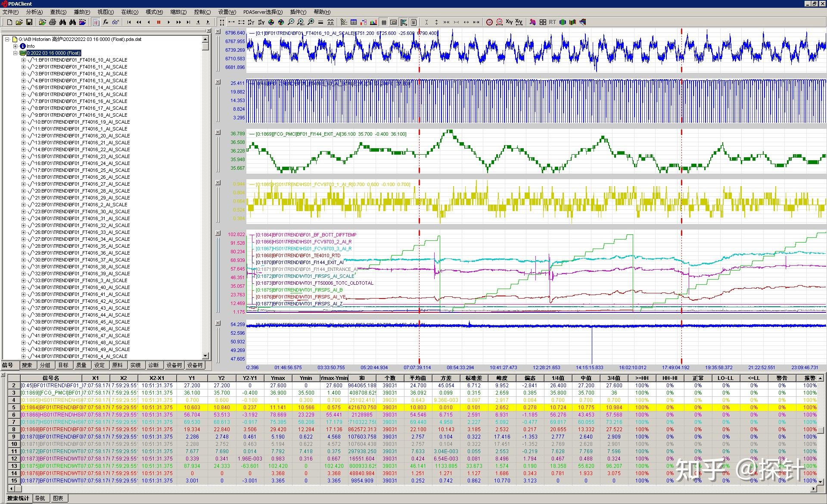Click the fx formula toolbar icon

click(106, 22)
